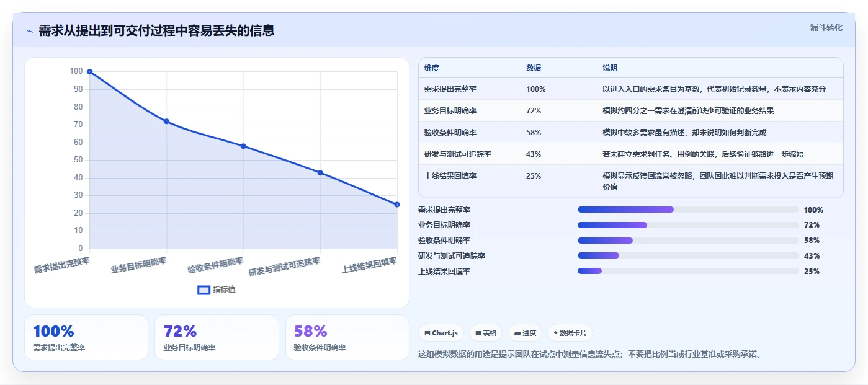Click the description starting 模拟显示反馈回流常被忽略

pos(718,181)
